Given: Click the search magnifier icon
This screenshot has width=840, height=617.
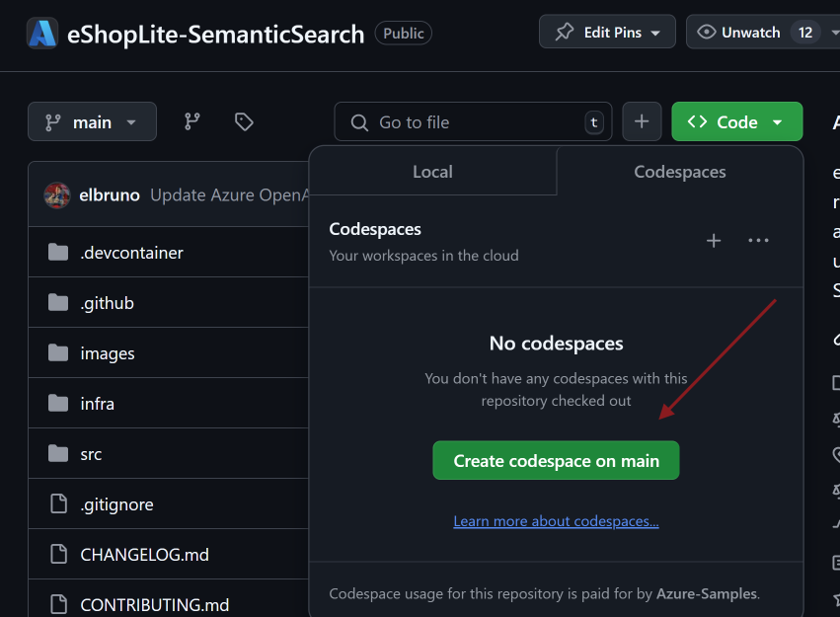Looking at the screenshot, I should [359, 122].
